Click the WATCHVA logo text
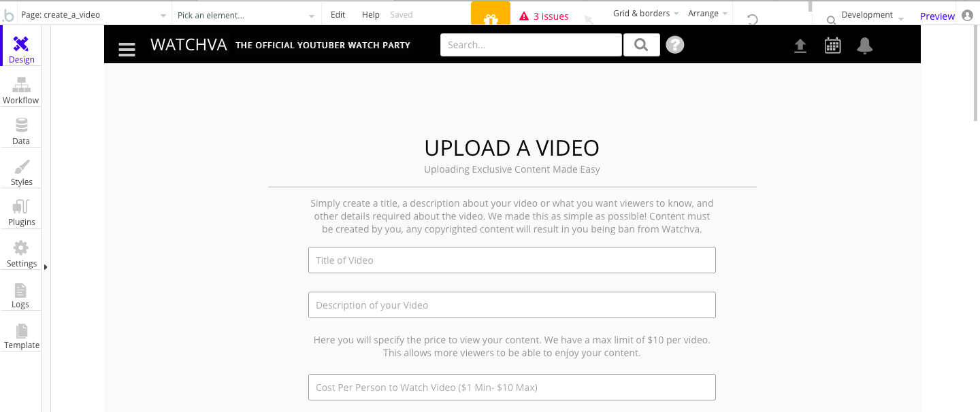The height and width of the screenshot is (412, 980). pos(189,45)
